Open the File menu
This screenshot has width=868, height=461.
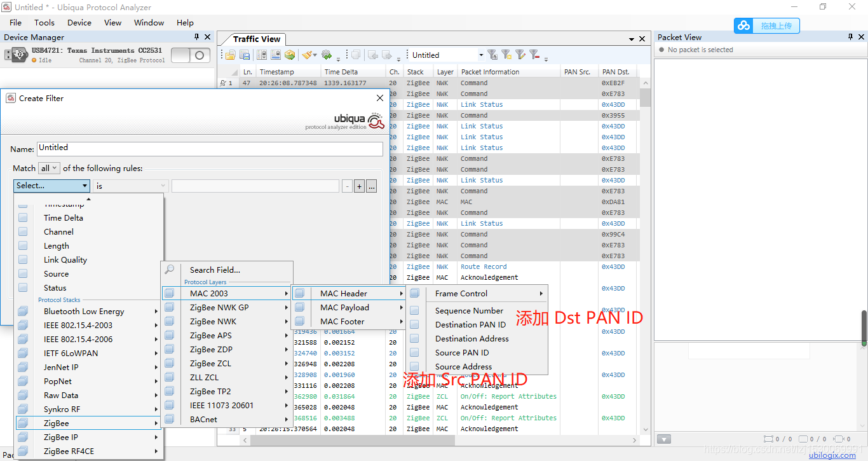pos(16,22)
